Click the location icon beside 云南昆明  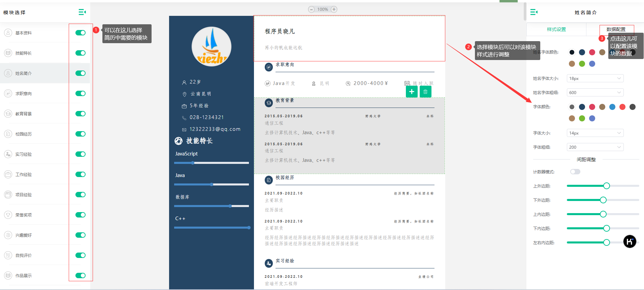coord(184,94)
